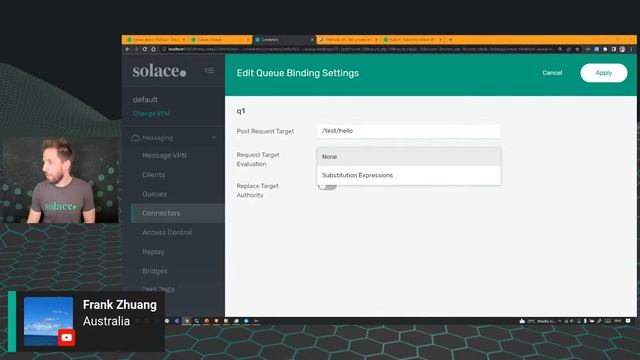
Task: Go back with the browser back arrow
Action: (x=128, y=49)
